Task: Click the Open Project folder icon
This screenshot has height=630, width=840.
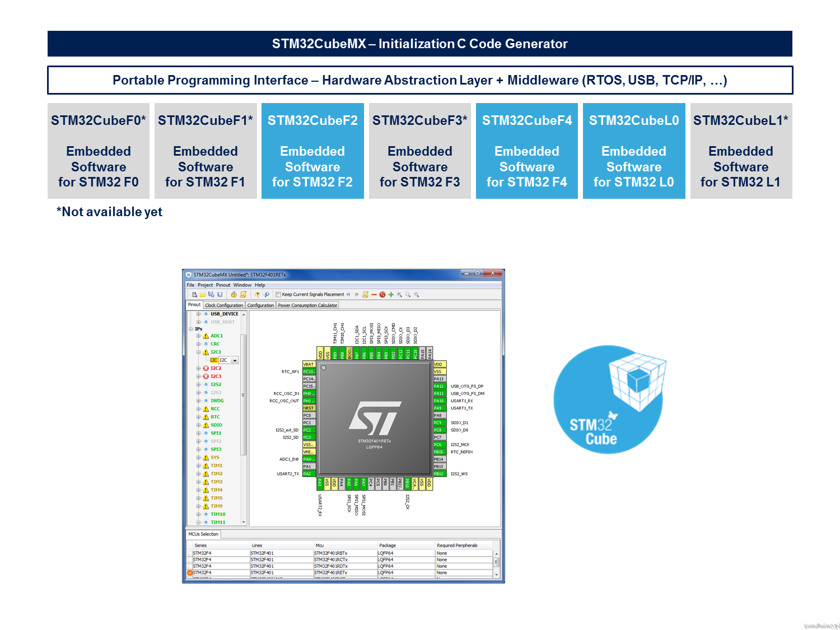Action: pos(203,295)
